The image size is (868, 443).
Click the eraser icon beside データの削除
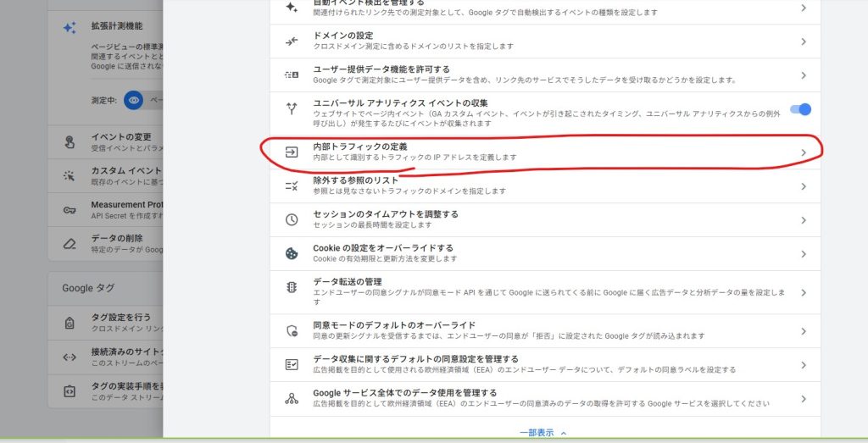[x=70, y=243]
